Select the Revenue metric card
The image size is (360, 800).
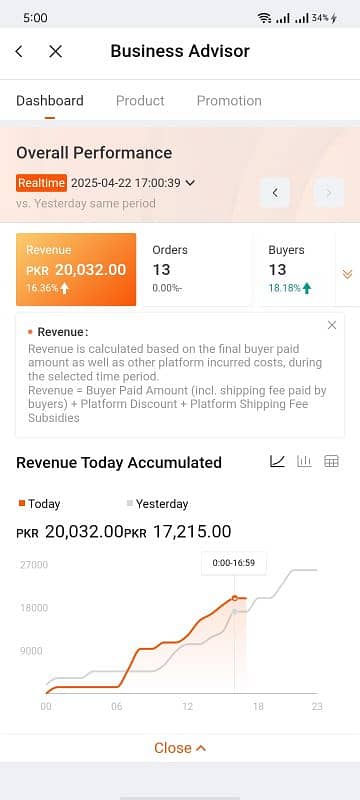[76, 269]
